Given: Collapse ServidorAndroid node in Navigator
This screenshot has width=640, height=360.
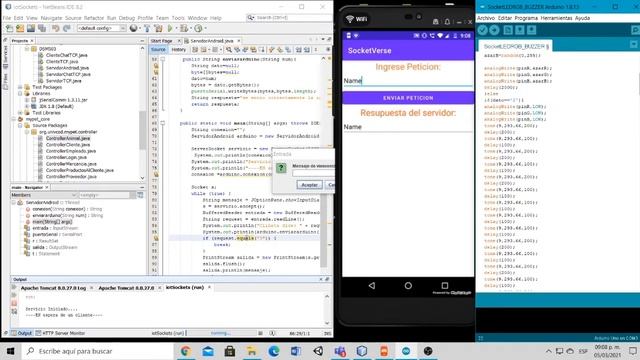Looking at the screenshot, I should (14, 202).
